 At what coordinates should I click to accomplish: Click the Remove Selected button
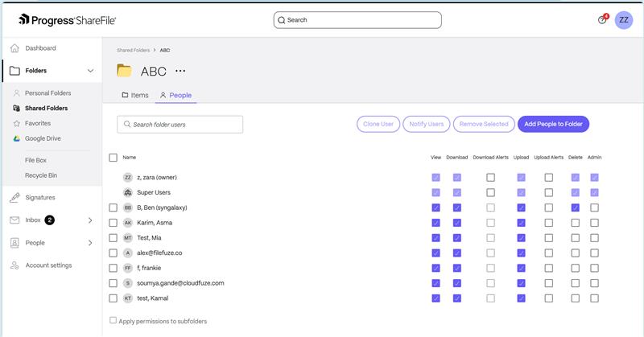tap(484, 124)
